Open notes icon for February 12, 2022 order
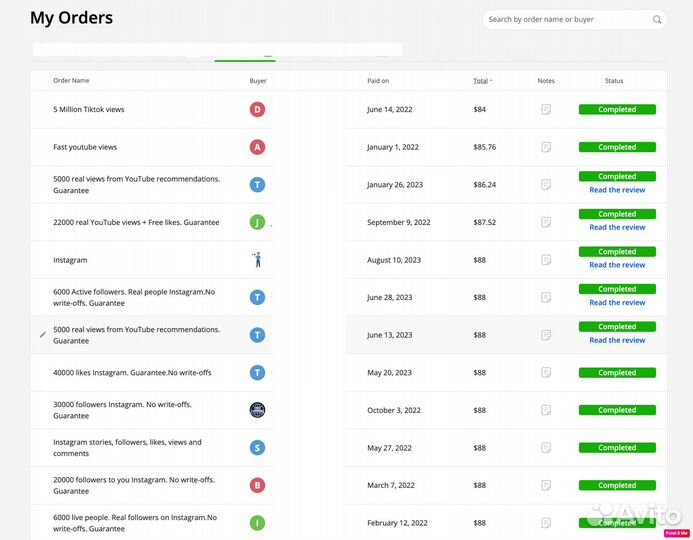693x540 pixels. (x=546, y=523)
